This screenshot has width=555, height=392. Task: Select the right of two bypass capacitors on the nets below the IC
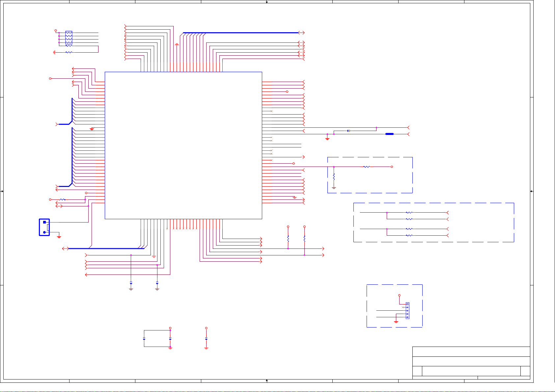pos(157,283)
